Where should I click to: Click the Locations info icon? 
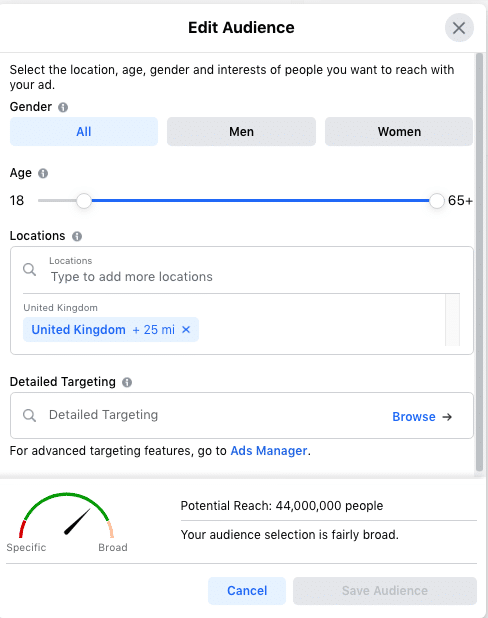[77, 236]
